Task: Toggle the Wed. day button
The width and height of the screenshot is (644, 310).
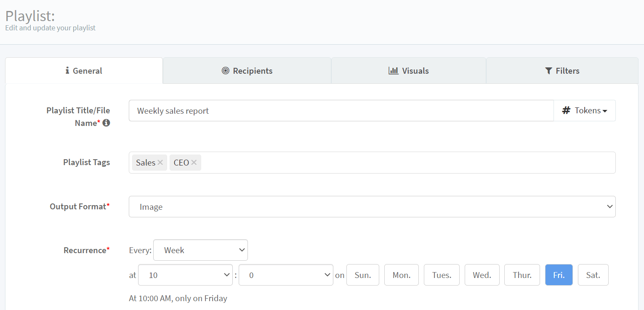Action: tap(482, 275)
